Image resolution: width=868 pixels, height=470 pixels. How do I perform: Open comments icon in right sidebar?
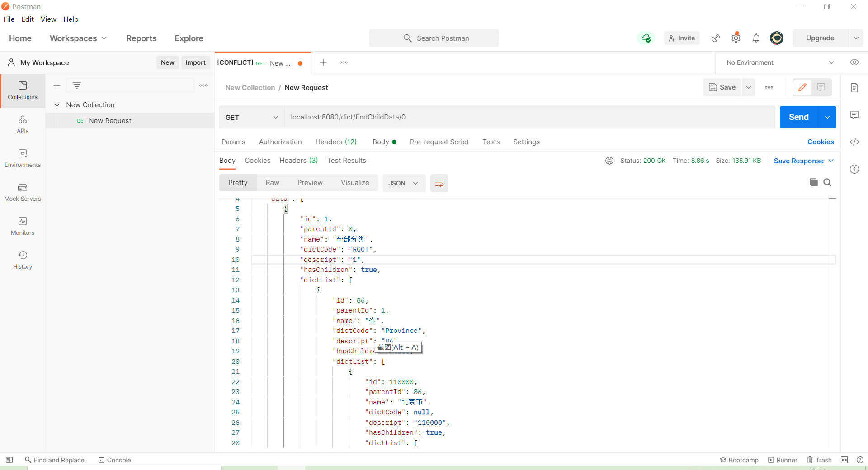pyautogui.click(x=854, y=115)
